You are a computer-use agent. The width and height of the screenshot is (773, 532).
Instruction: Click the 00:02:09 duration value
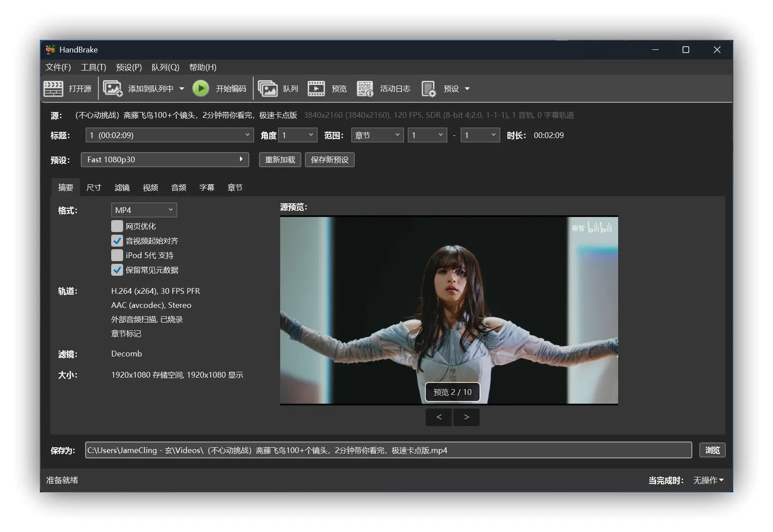coord(549,135)
